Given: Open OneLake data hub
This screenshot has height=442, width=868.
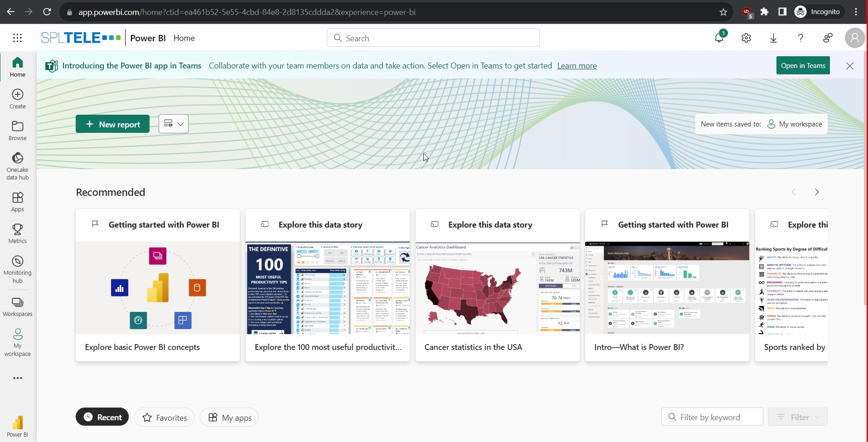Looking at the screenshot, I should 18,166.
